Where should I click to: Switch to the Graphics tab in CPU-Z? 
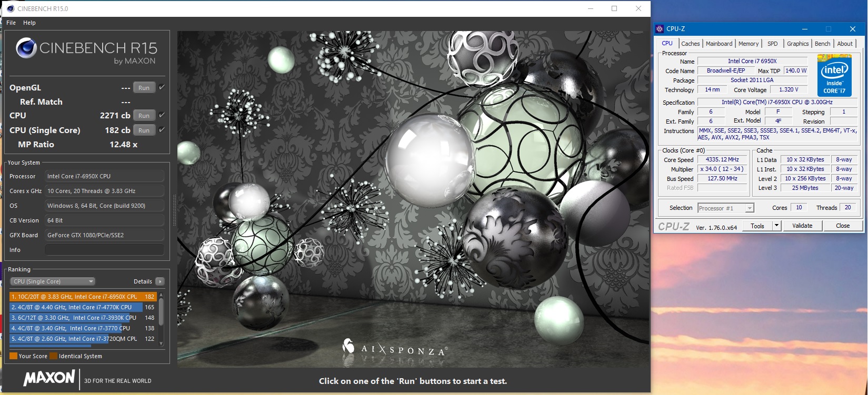click(797, 44)
